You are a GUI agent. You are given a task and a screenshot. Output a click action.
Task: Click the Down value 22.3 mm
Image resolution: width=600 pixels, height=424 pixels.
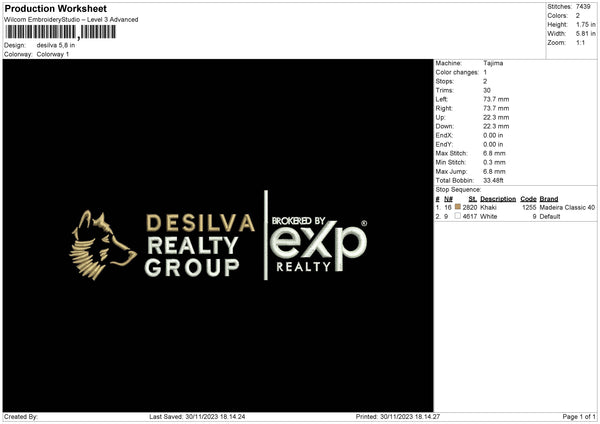[x=496, y=126]
